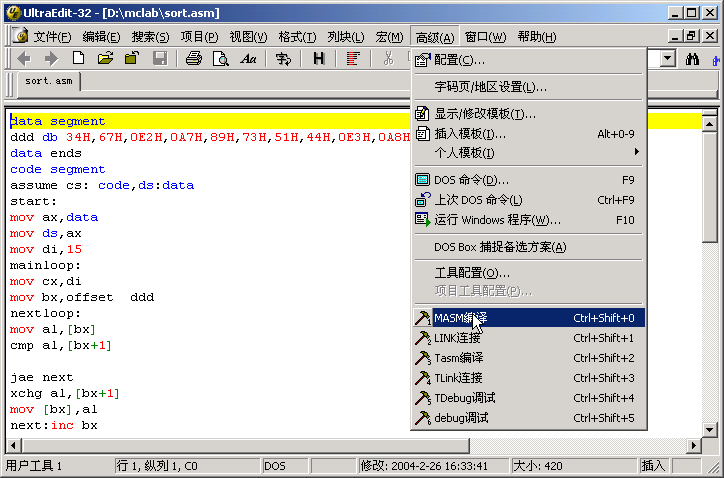Open a file using the folder icon
Screen dimensions: 724x478
point(105,59)
